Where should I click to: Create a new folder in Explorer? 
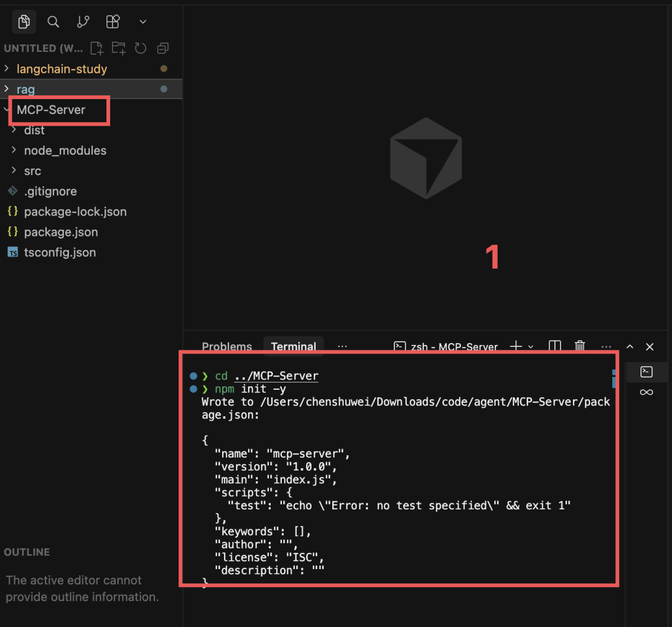tap(119, 48)
